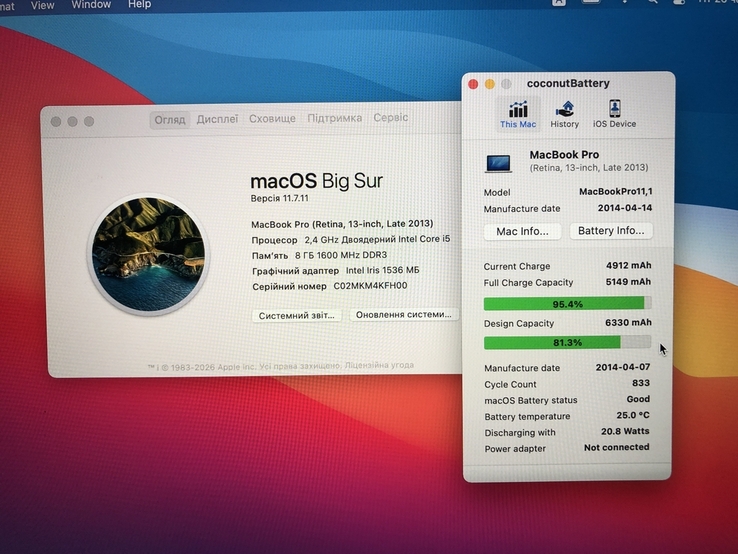Viewport: 738px width, 554px height.
Task: Select the Огляд tab in About This Mac
Action: 170,120
